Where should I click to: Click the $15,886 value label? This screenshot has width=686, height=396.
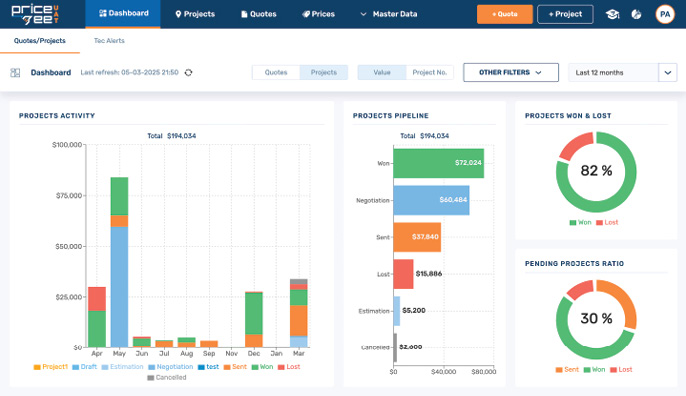(x=429, y=273)
